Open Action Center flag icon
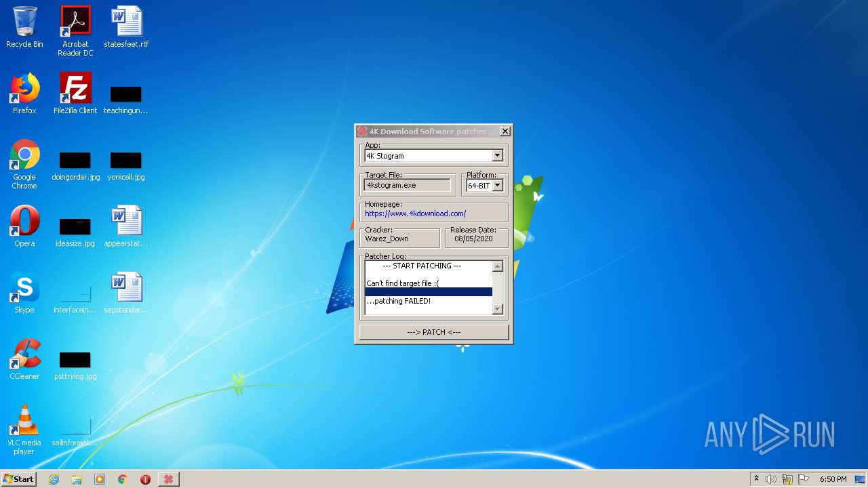This screenshot has height=488, width=868. pos(804,479)
